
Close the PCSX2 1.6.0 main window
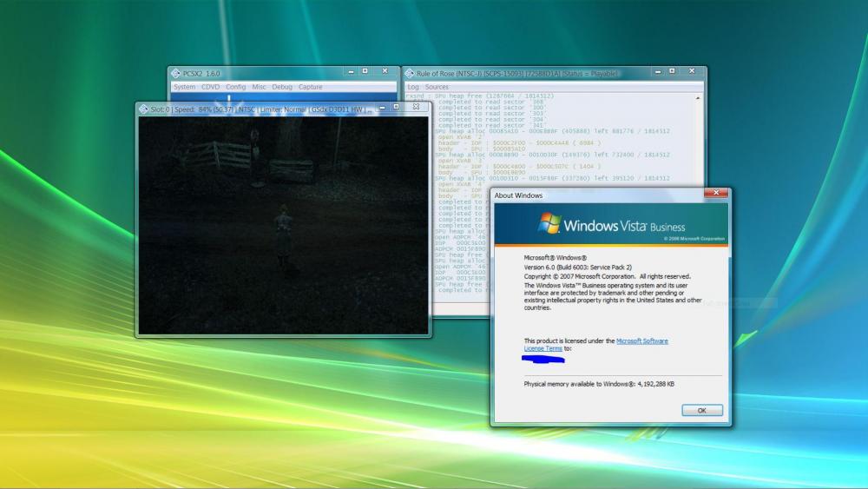385,71
